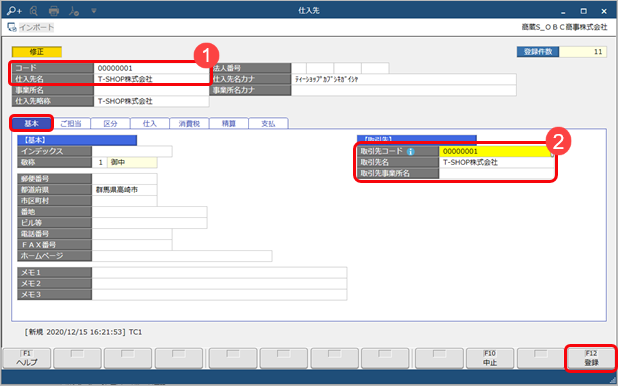Click the ホームページ input field
This screenshot has height=386, width=618.
pyautogui.click(x=182, y=256)
